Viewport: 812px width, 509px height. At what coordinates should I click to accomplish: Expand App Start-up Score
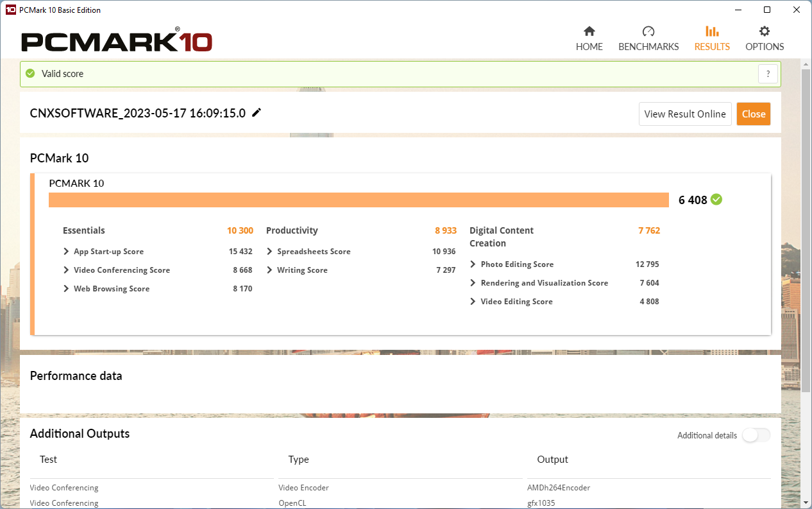66,252
